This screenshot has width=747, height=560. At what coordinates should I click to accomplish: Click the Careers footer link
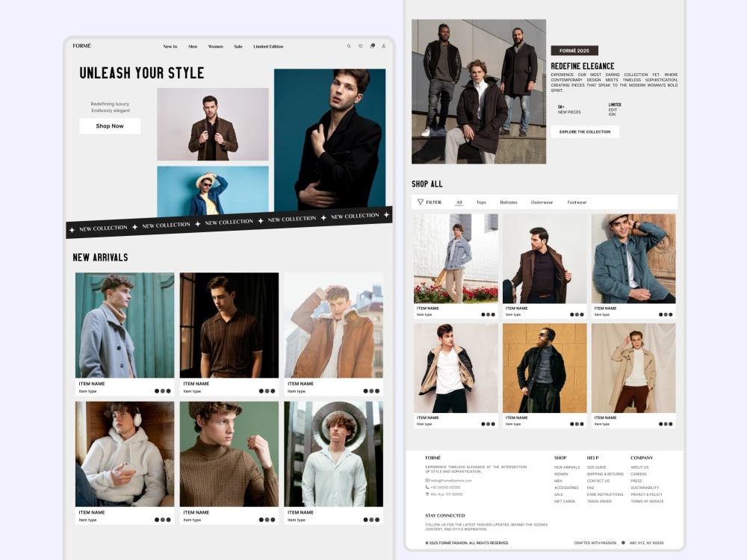point(639,474)
